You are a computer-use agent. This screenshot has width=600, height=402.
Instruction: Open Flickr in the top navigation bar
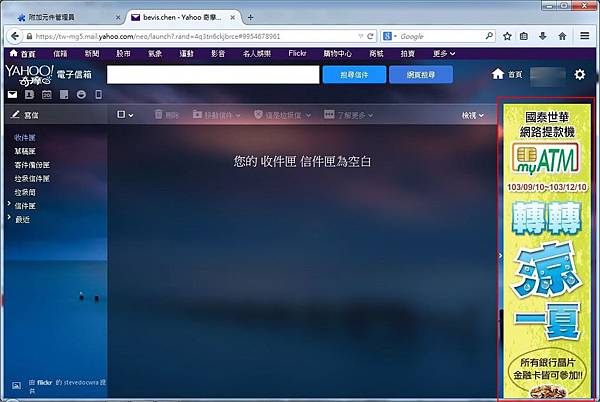pos(297,54)
